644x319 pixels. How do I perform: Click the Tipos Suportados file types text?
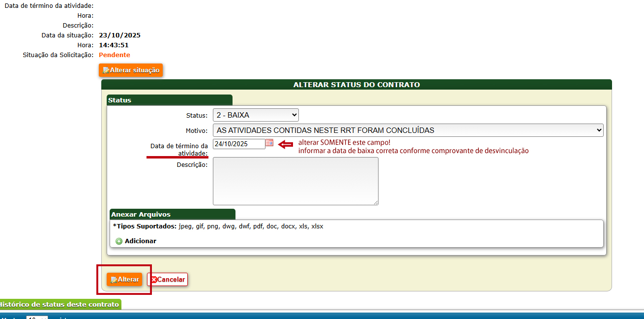(x=218, y=226)
